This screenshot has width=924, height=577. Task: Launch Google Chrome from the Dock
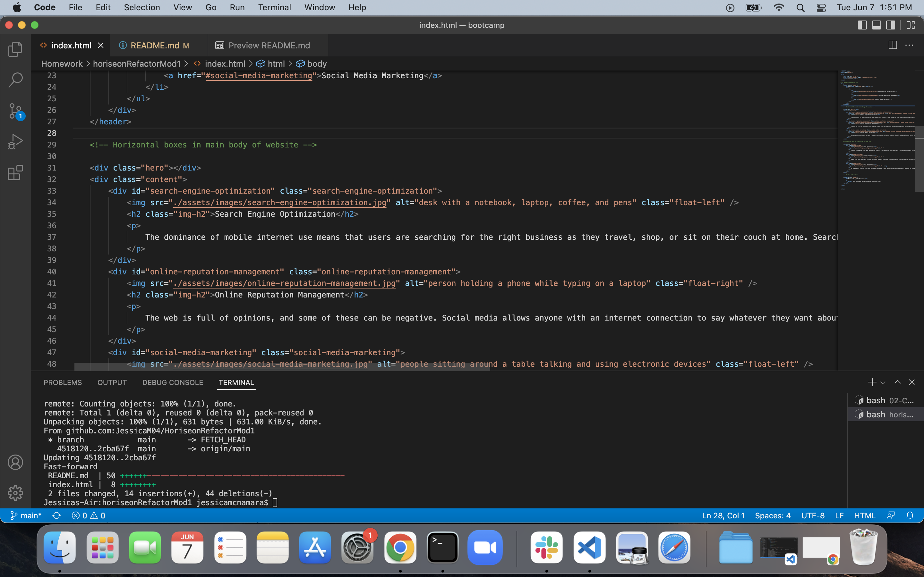(400, 548)
